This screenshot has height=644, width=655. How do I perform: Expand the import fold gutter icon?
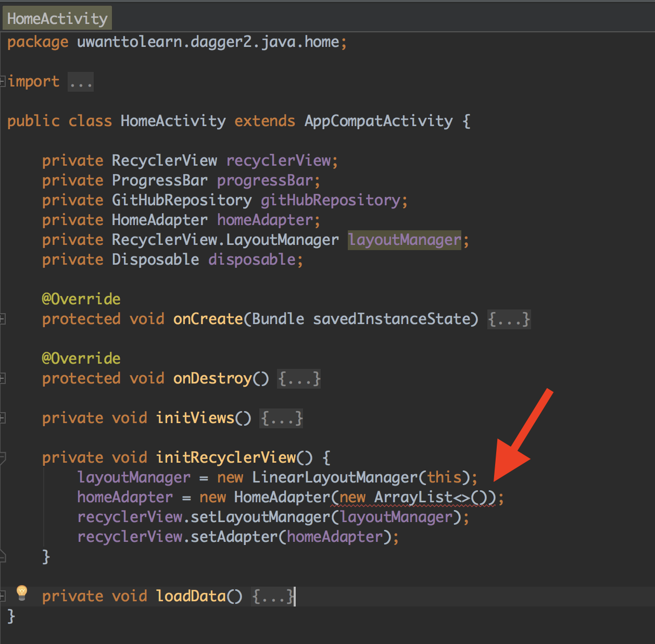tap(3, 81)
